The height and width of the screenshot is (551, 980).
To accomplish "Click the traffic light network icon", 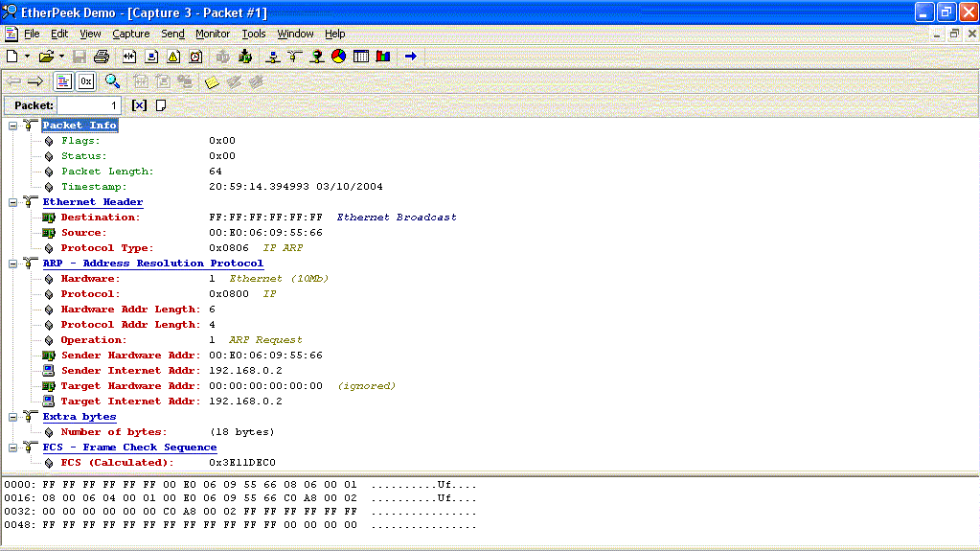I will point(317,57).
